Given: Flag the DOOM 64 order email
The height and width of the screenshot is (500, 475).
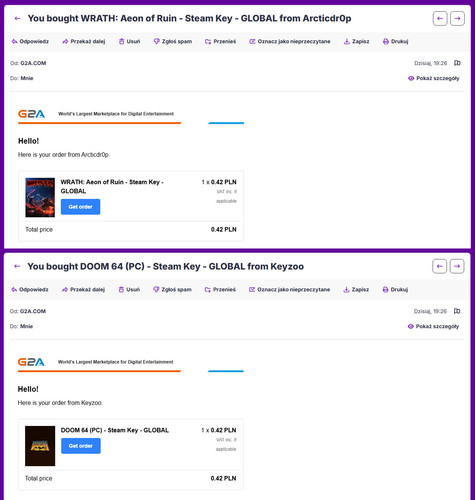Looking at the screenshot, I should pyautogui.click(x=457, y=311).
